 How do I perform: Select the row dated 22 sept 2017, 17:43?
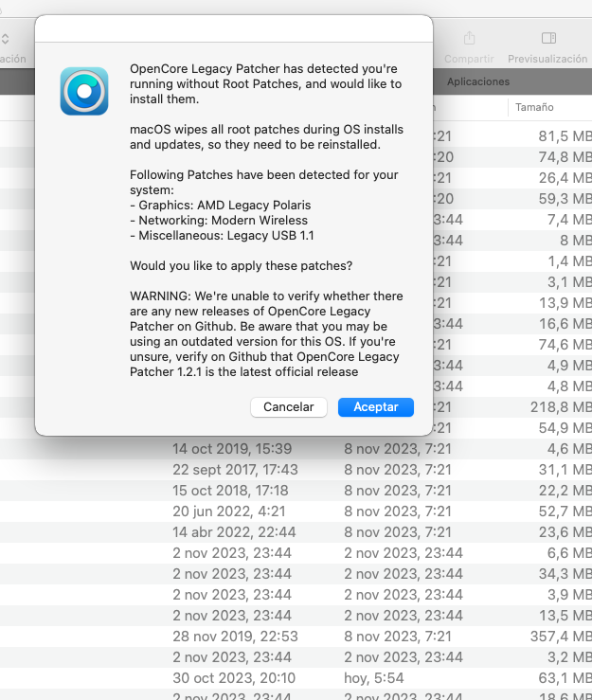[x=296, y=470]
